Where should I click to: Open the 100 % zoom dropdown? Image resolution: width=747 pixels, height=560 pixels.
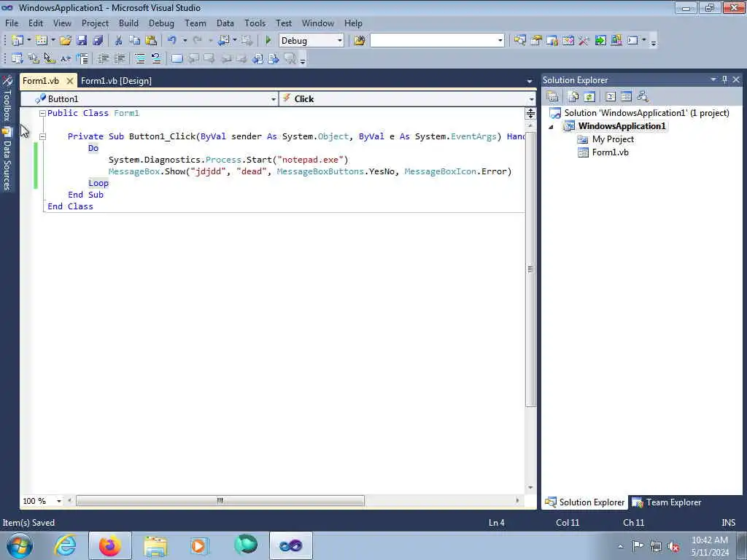coord(59,501)
